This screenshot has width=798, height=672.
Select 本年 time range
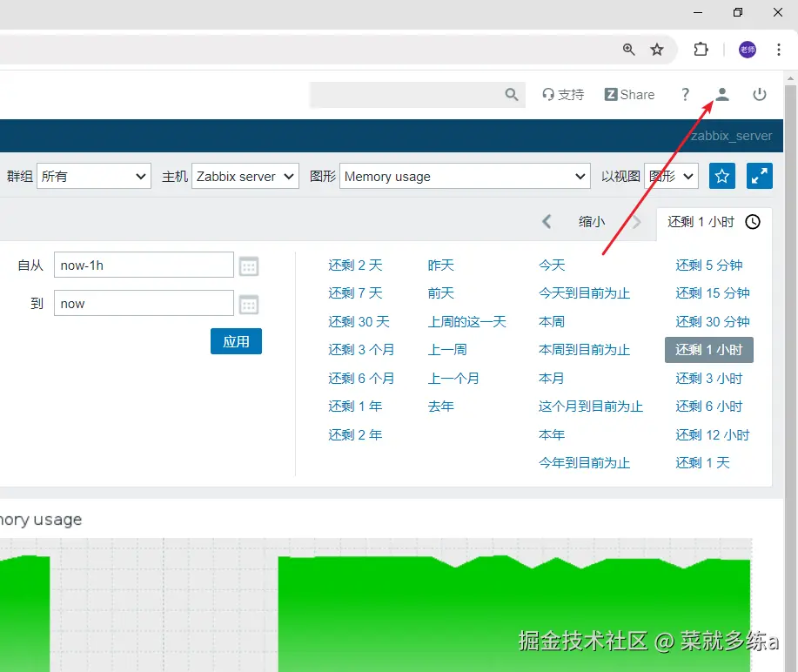point(552,434)
